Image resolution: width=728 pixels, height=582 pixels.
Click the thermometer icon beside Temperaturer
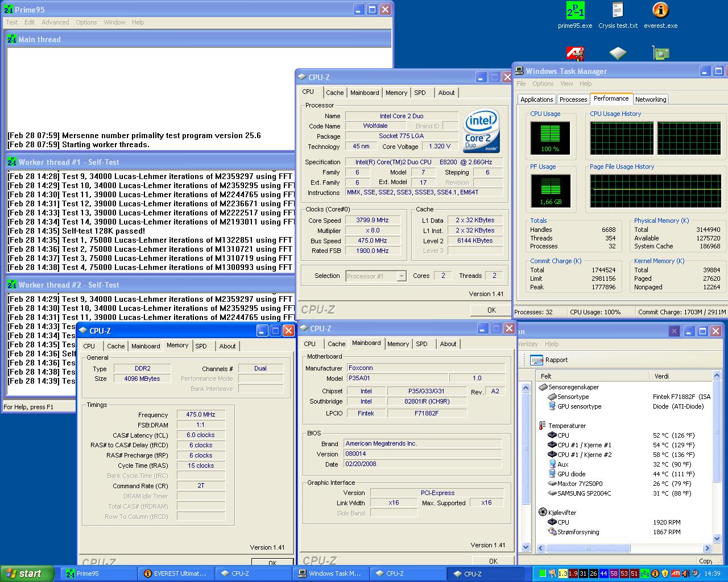click(x=542, y=426)
